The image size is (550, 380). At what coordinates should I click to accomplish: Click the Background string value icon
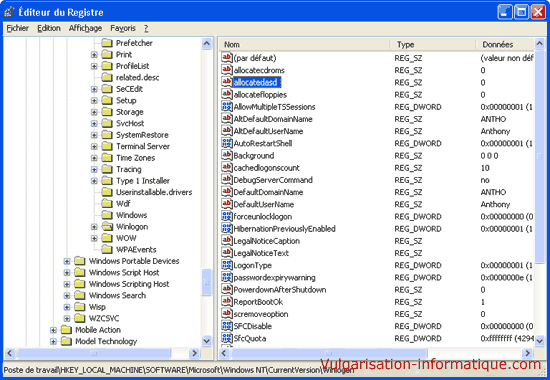[227, 155]
